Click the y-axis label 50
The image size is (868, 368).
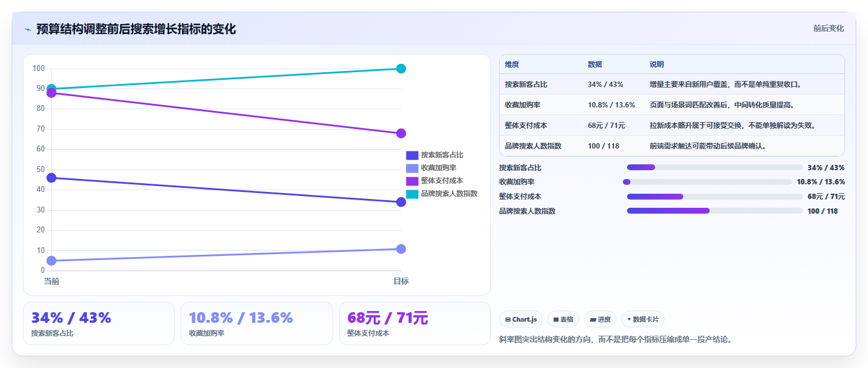(x=40, y=170)
